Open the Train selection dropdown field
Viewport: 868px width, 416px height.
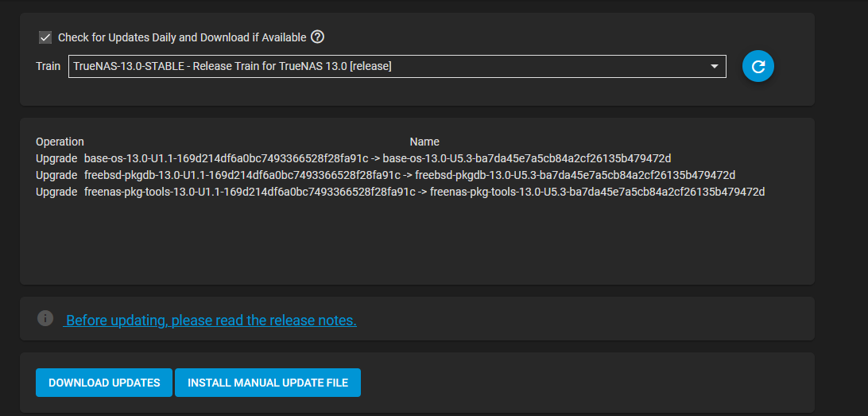[x=397, y=67]
